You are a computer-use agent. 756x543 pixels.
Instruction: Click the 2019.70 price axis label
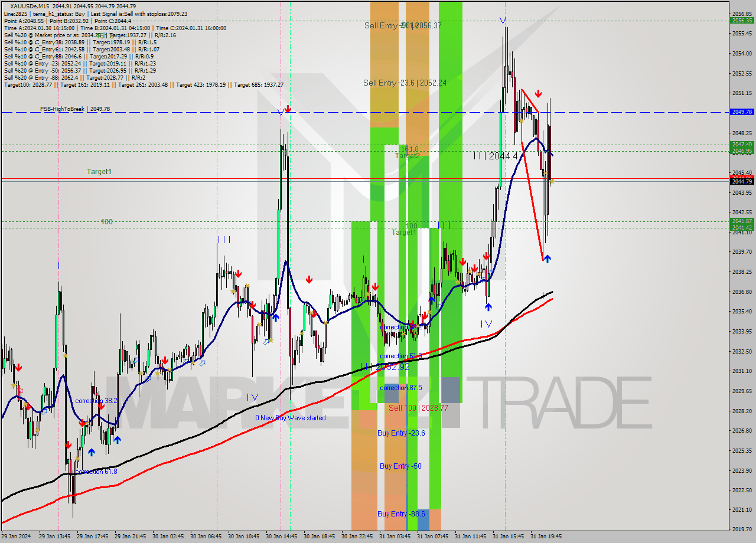(742, 529)
